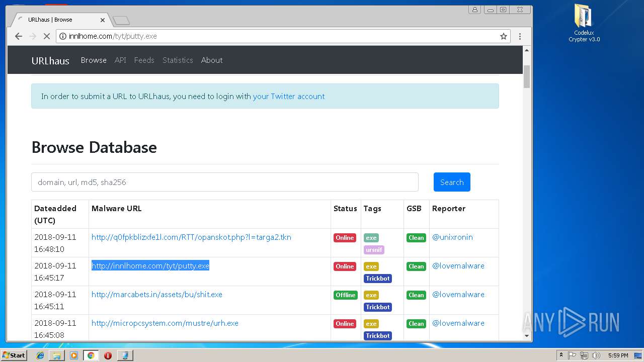Open the About navigation item
Viewport: 644px width, 362px height.
(x=212, y=60)
